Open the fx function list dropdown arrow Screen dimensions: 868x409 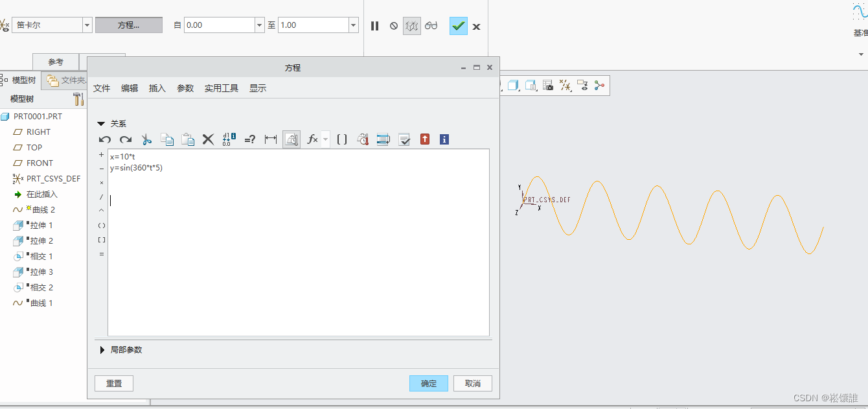325,139
